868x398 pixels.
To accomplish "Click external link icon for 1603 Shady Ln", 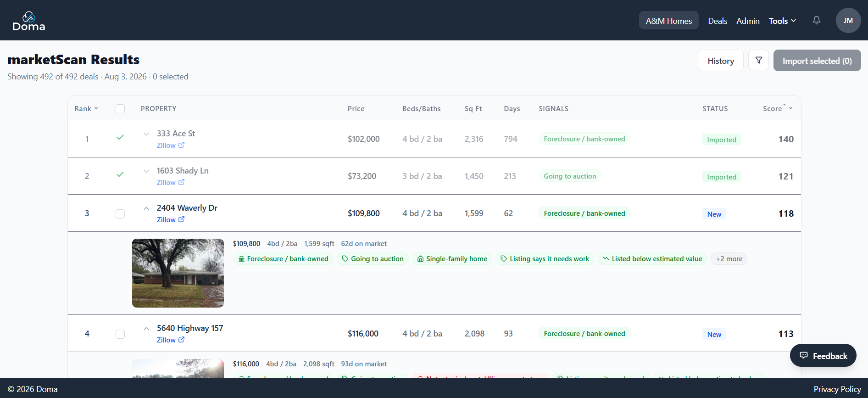I will (x=182, y=182).
